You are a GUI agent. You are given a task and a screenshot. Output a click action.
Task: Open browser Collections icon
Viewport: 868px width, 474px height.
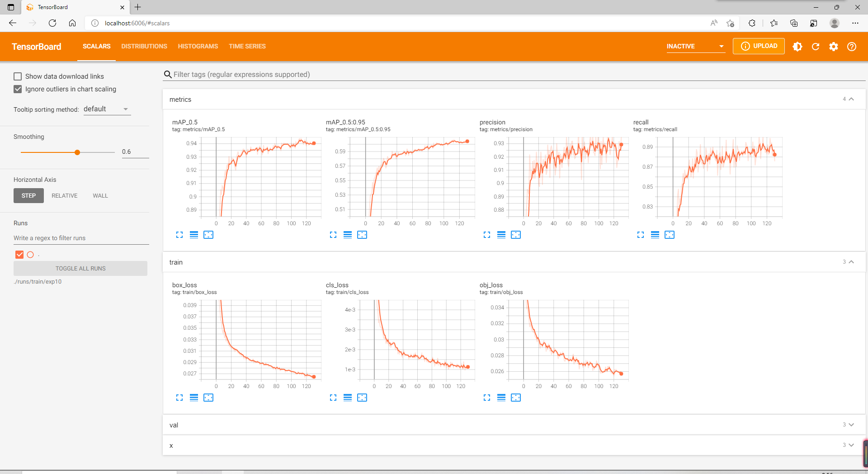click(x=794, y=23)
